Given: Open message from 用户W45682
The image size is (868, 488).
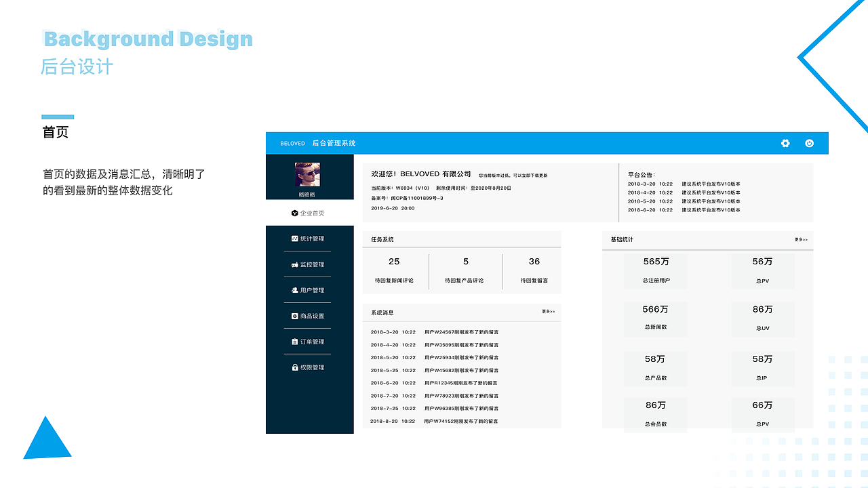Looking at the screenshot, I should click(x=434, y=371).
